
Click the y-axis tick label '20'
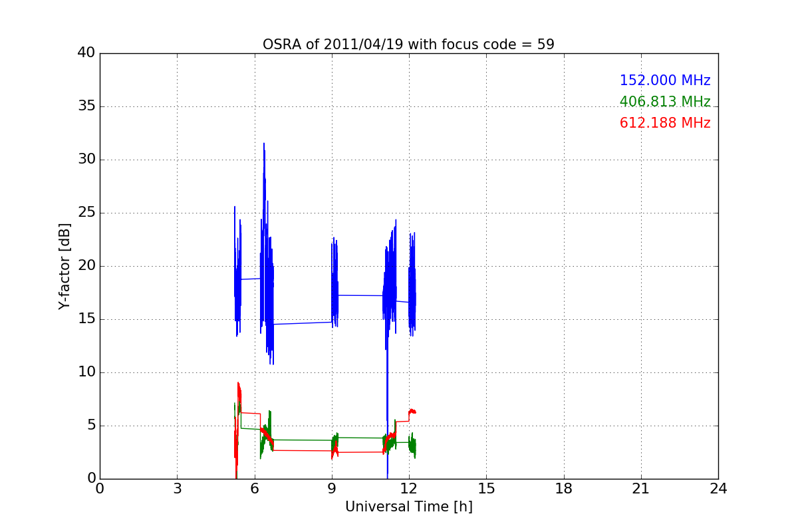tap(86, 266)
